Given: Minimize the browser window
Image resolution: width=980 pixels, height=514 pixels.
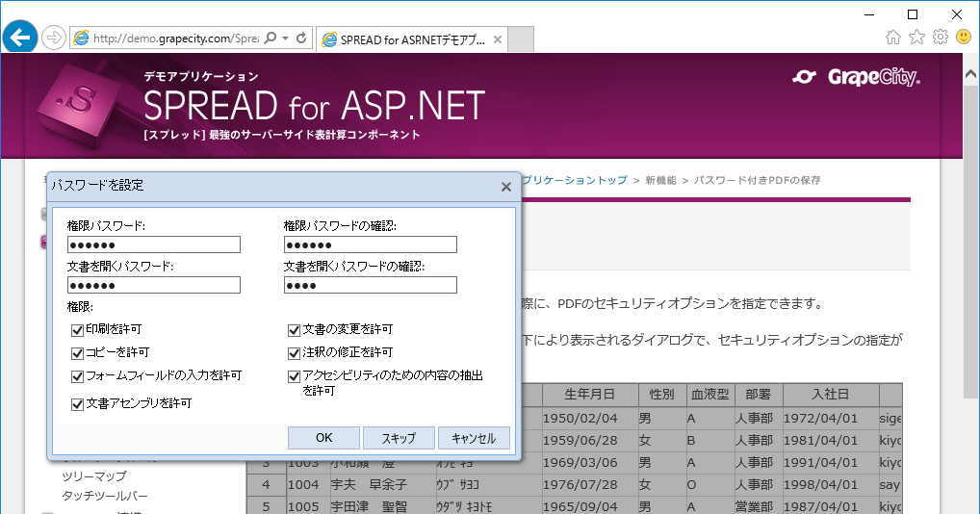Looking at the screenshot, I should 869,14.
